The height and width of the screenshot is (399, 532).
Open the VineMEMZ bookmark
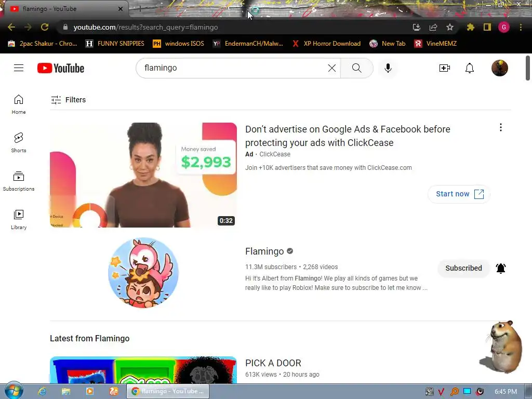(436, 44)
